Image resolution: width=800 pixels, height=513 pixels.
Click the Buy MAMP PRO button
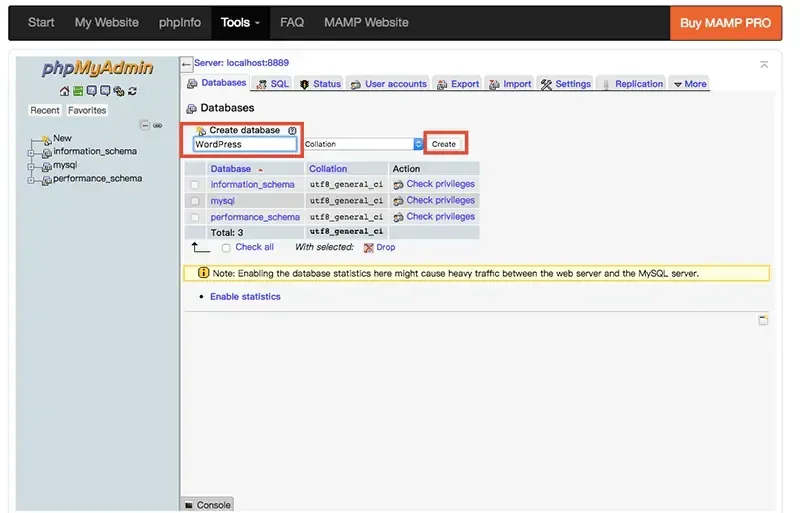(x=726, y=23)
